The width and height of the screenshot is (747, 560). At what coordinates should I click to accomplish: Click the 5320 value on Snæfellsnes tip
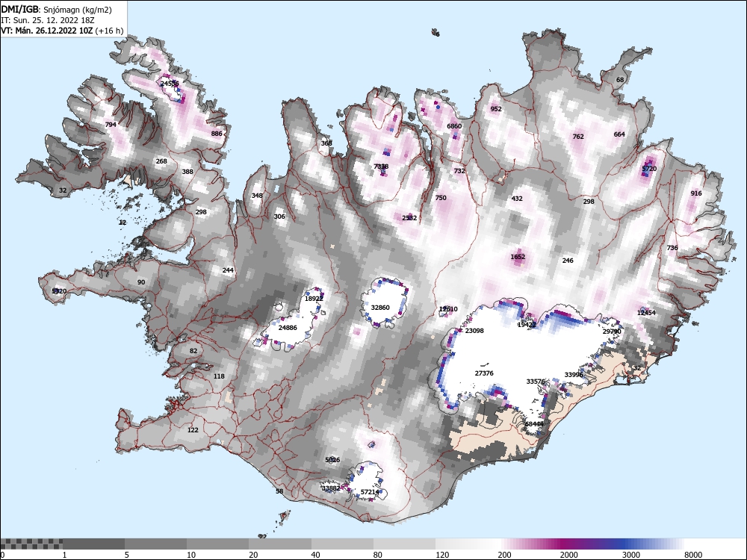[x=59, y=291]
